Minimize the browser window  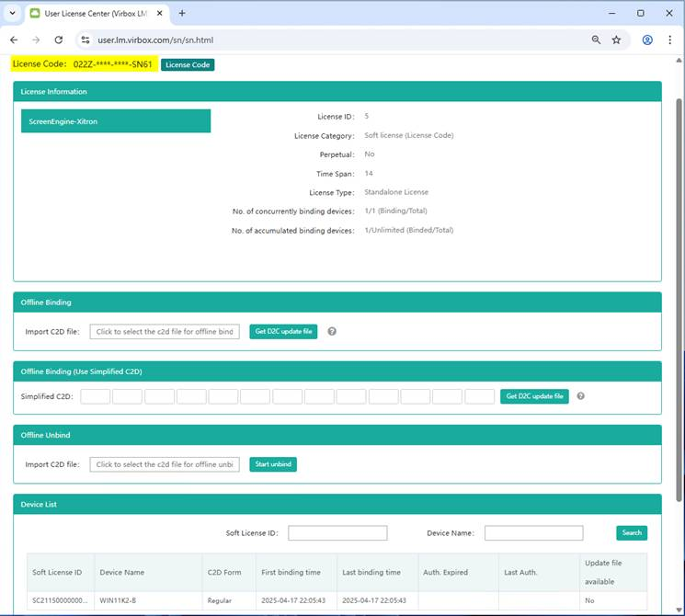pyautogui.click(x=611, y=13)
